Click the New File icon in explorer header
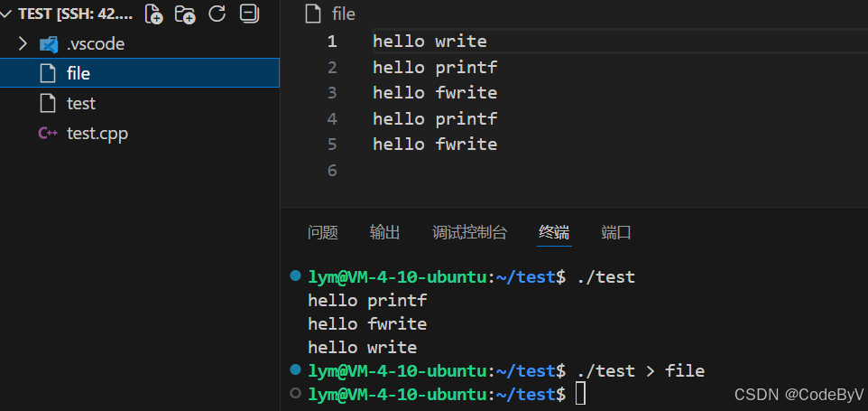The width and height of the screenshot is (868, 411). click(x=154, y=14)
